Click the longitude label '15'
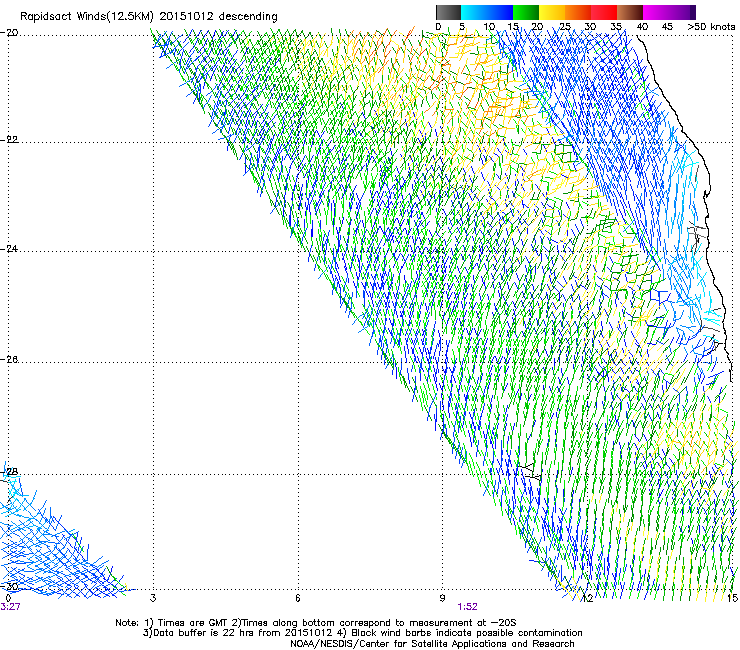Viewport: 740px width, 650px height. (x=732, y=598)
